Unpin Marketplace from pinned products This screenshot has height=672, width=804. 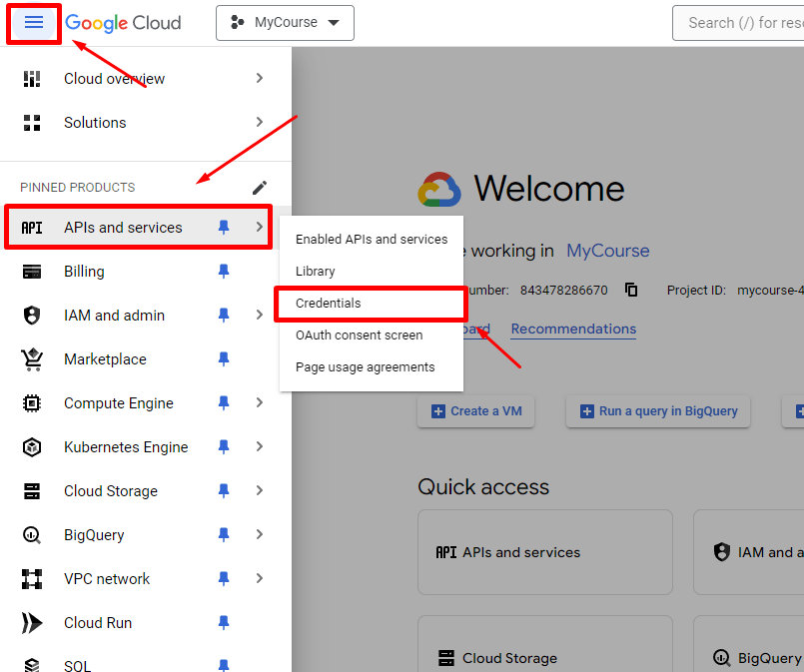click(x=224, y=358)
